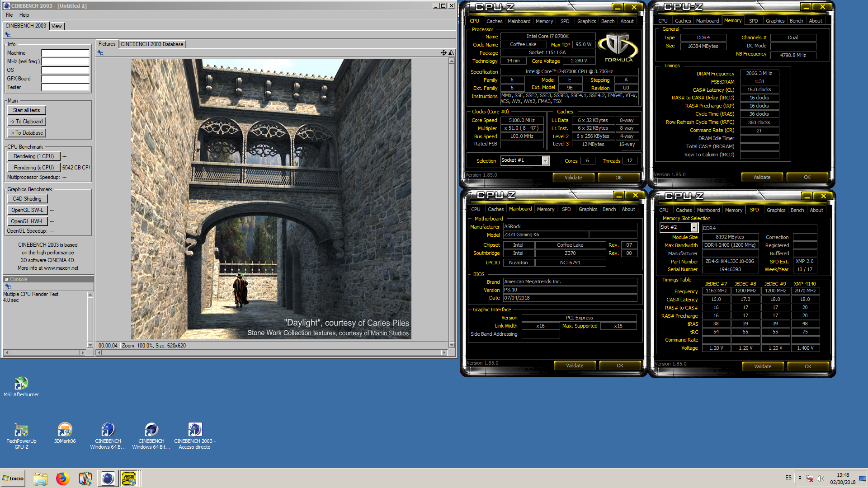Click the Machine input field
Image resolution: width=868 pixels, height=488 pixels.
65,53
